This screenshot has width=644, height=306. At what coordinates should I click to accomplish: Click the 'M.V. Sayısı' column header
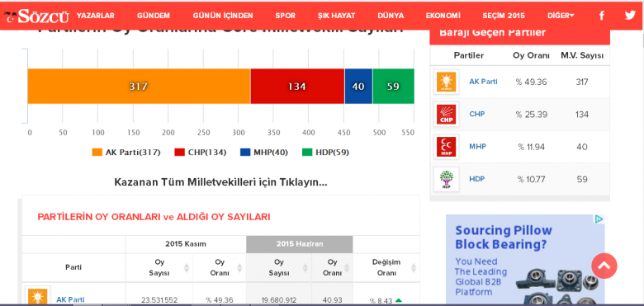[x=582, y=56]
